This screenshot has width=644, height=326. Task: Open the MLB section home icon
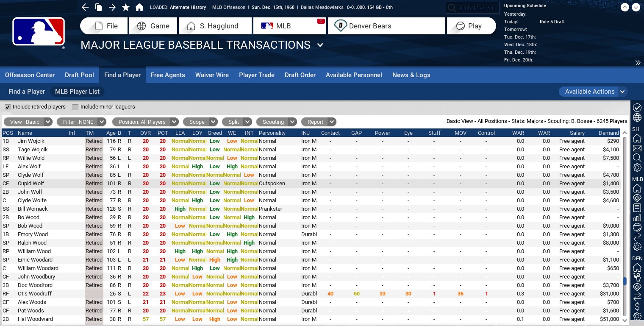click(x=637, y=188)
